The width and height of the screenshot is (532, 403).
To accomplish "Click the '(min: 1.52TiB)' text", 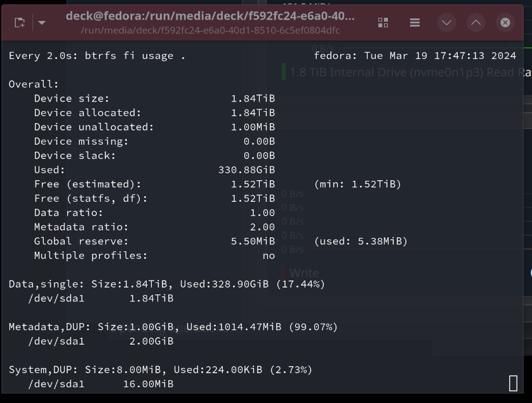I will 357,184.
